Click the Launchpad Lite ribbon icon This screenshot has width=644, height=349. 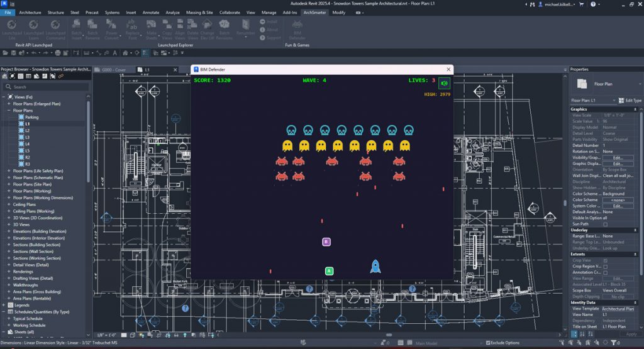coord(12,25)
